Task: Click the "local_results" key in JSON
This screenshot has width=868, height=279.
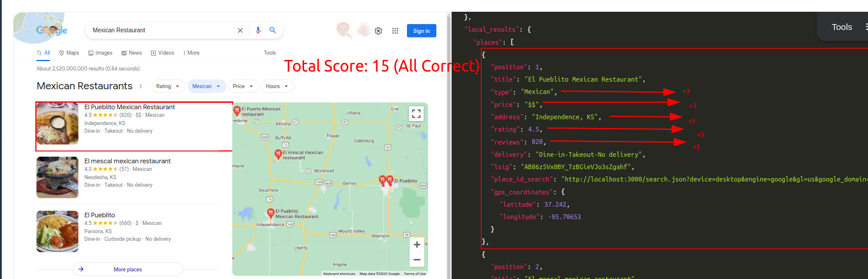Action: click(492, 29)
